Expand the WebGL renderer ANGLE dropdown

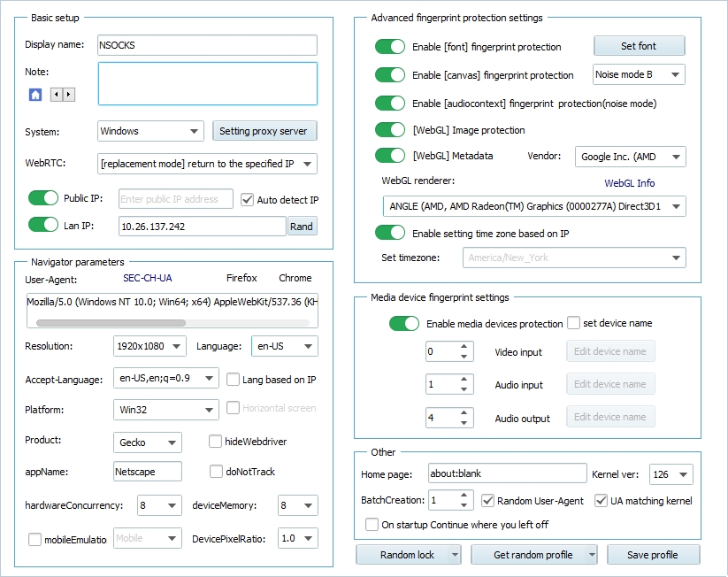[534, 206]
